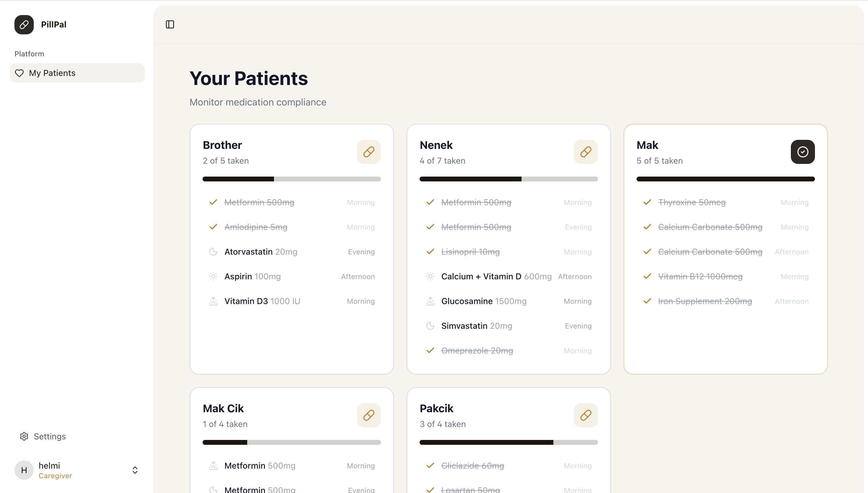Click the pill icon on Nenek card
The image size is (868, 493).
point(586,152)
